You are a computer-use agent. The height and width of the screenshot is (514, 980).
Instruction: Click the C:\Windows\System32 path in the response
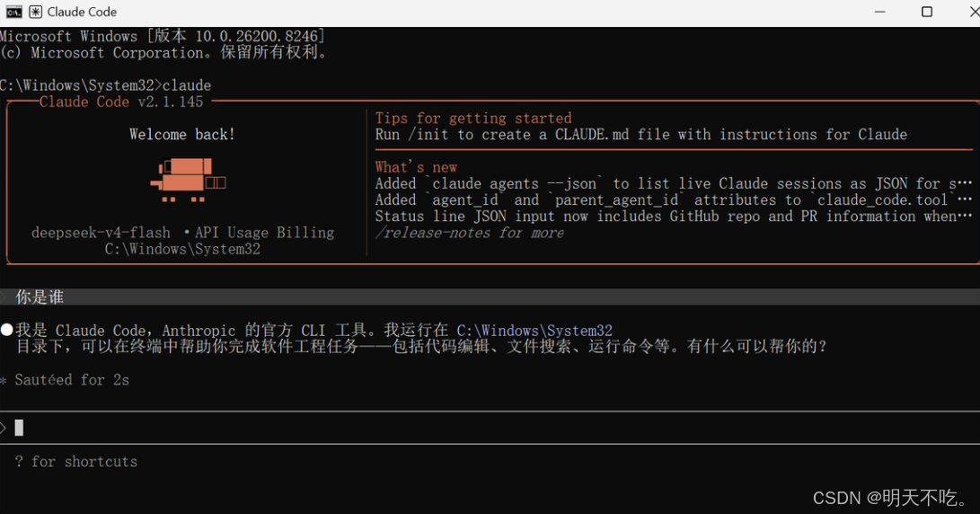pyautogui.click(x=534, y=330)
